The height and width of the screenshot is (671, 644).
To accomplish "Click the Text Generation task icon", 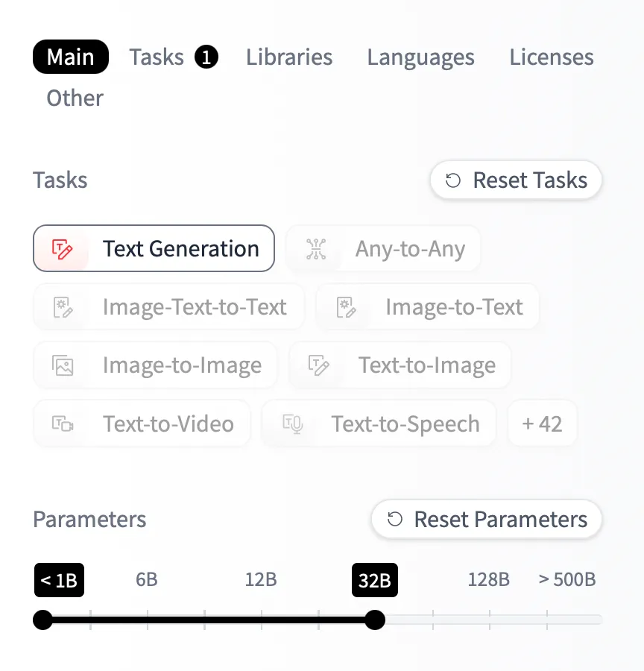I will pyautogui.click(x=62, y=249).
